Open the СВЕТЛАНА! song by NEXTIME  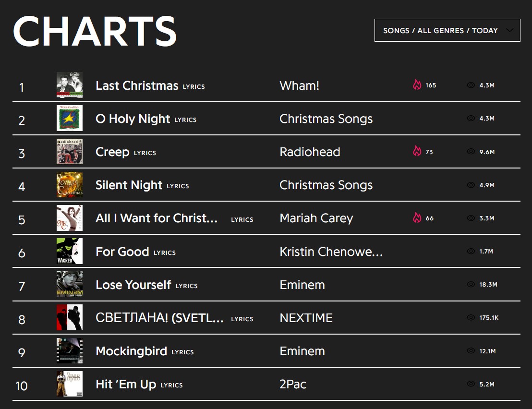(x=159, y=318)
